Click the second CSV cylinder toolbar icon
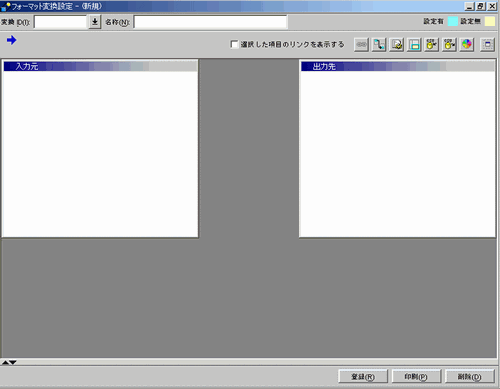 tap(449, 44)
